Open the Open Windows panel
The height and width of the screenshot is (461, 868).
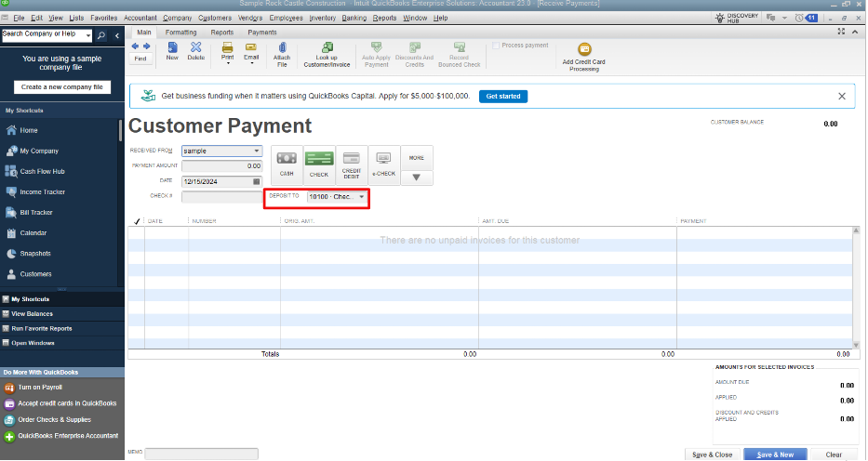point(62,343)
